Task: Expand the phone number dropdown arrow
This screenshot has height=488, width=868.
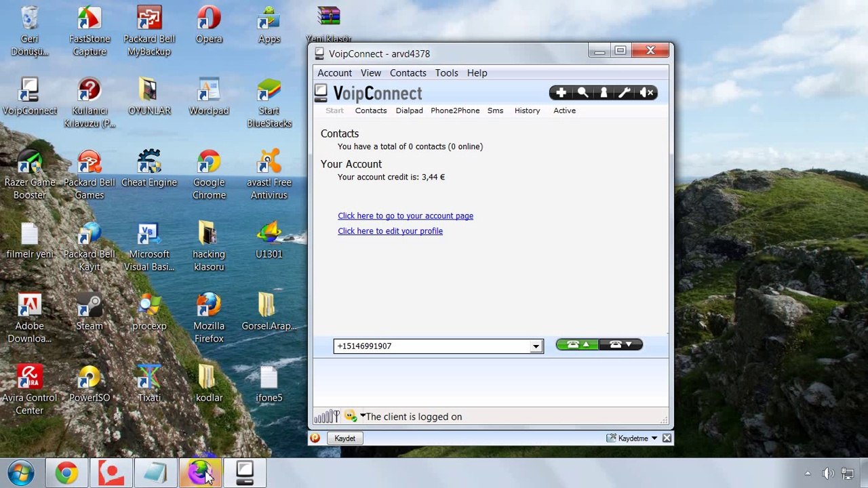Action: pyautogui.click(x=536, y=346)
